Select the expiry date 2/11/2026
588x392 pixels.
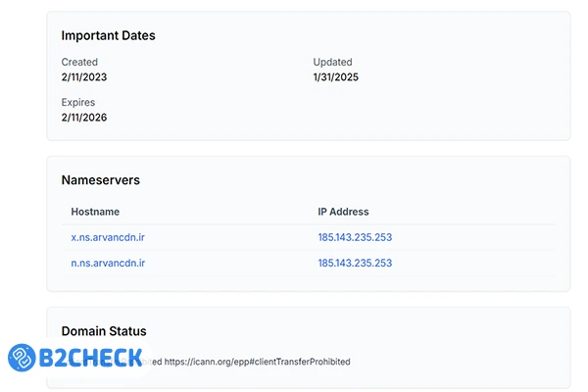click(84, 118)
